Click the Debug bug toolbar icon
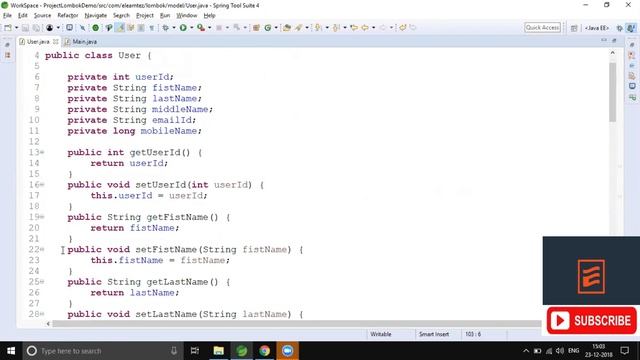Viewport: 640px width, 360px height. point(165,28)
